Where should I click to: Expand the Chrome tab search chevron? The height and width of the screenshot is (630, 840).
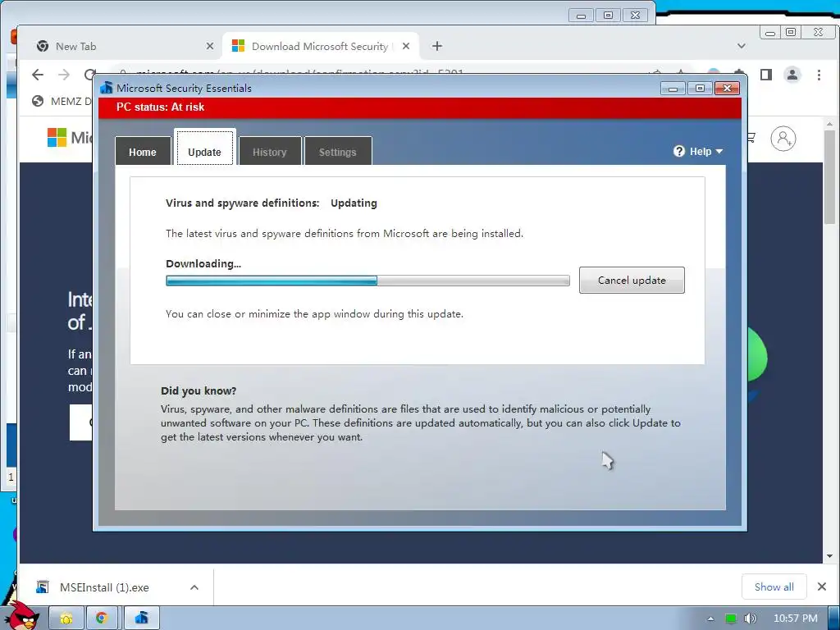coord(742,46)
